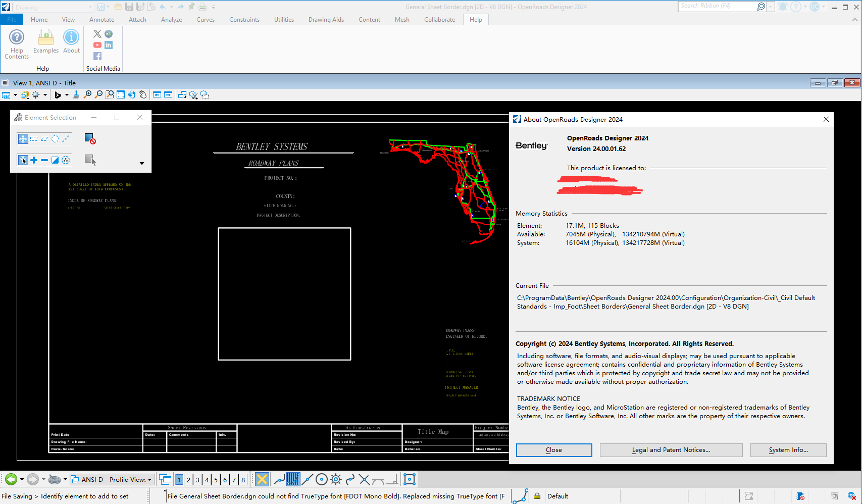Viewport: 862px width, 504px height.
Task: Switch to the Drawing Aids ribbon tab
Action: [326, 20]
